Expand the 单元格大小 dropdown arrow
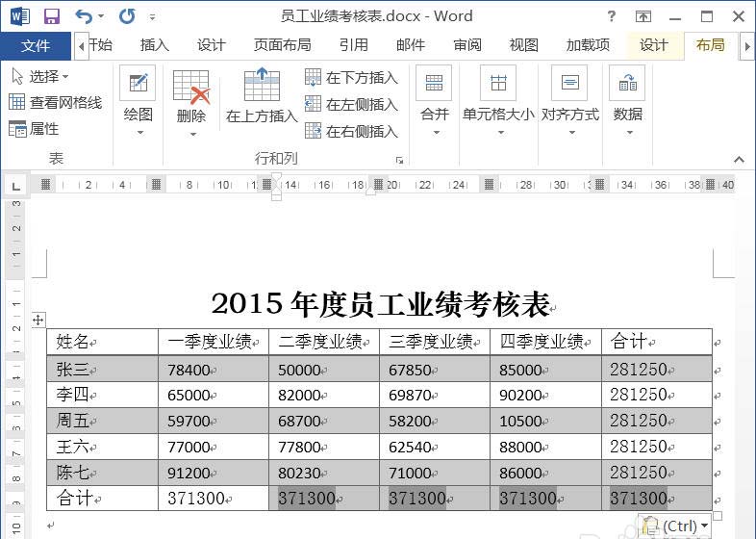This screenshot has height=539, width=756. [x=501, y=133]
